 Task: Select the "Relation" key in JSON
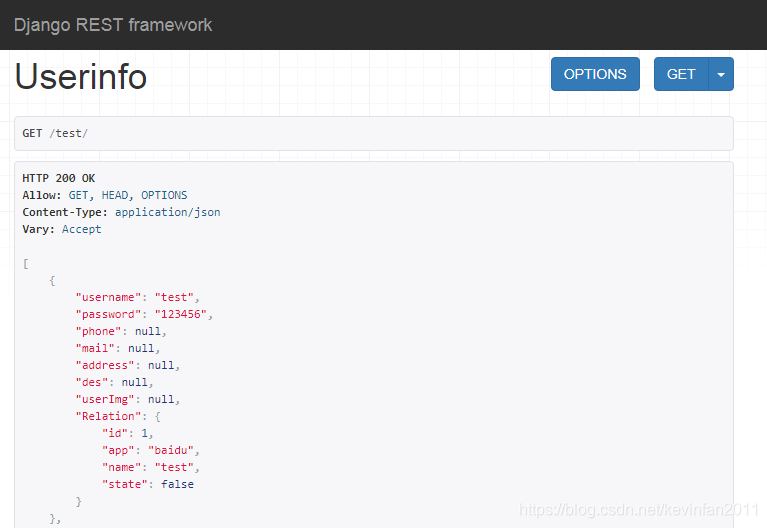(108, 416)
